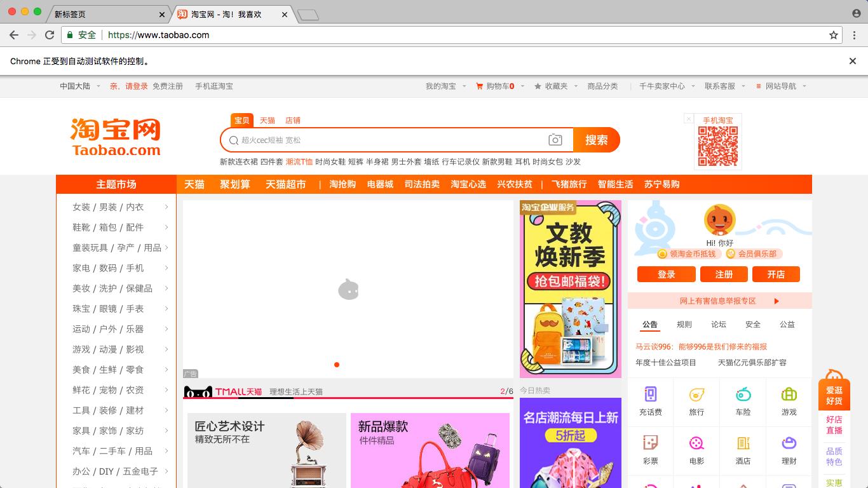Click the 彩票 lottery icon
Image resolution: width=868 pixels, height=488 pixels.
(x=650, y=443)
